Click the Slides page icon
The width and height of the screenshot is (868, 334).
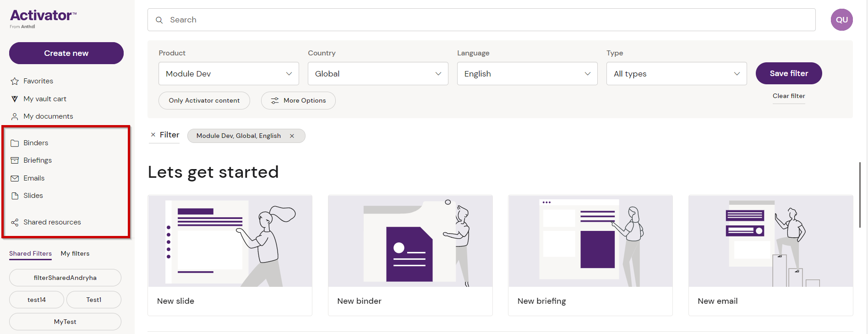[x=15, y=196]
